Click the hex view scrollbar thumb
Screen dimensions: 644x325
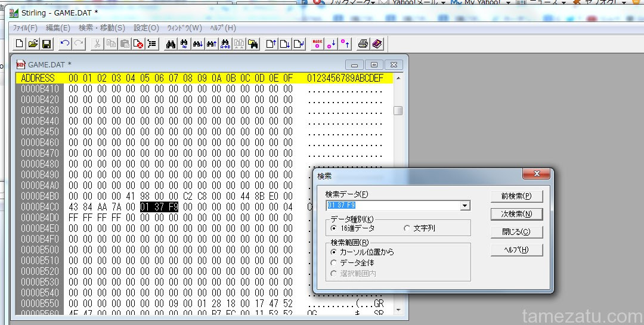point(398,110)
